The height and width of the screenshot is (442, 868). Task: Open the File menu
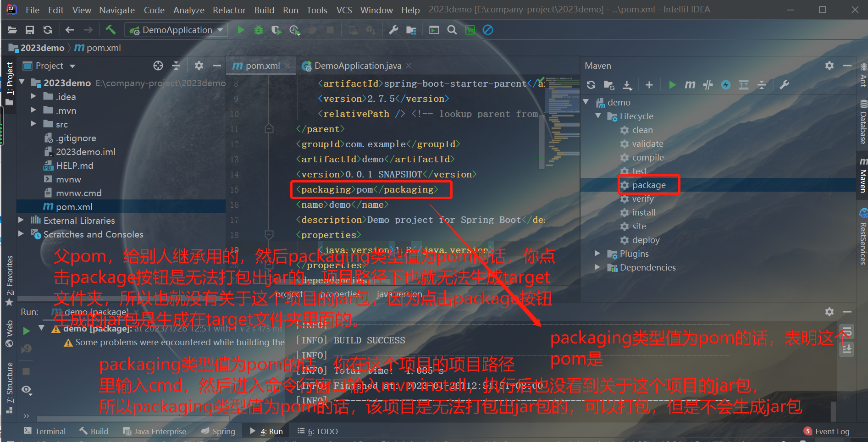pos(32,10)
